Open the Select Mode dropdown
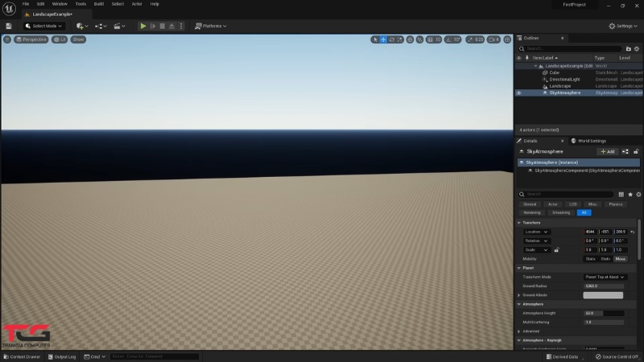The width and height of the screenshot is (644, 362). click(x=44, y=26)
